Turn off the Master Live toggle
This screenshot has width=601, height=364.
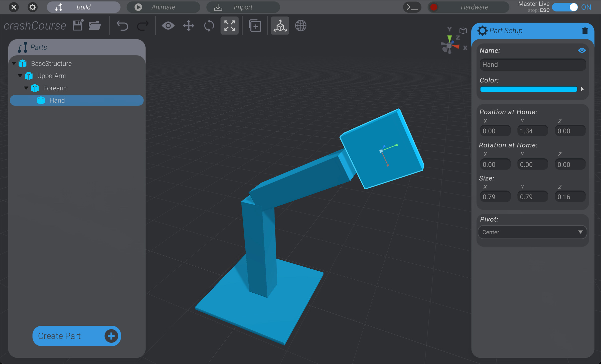(565, 7)
